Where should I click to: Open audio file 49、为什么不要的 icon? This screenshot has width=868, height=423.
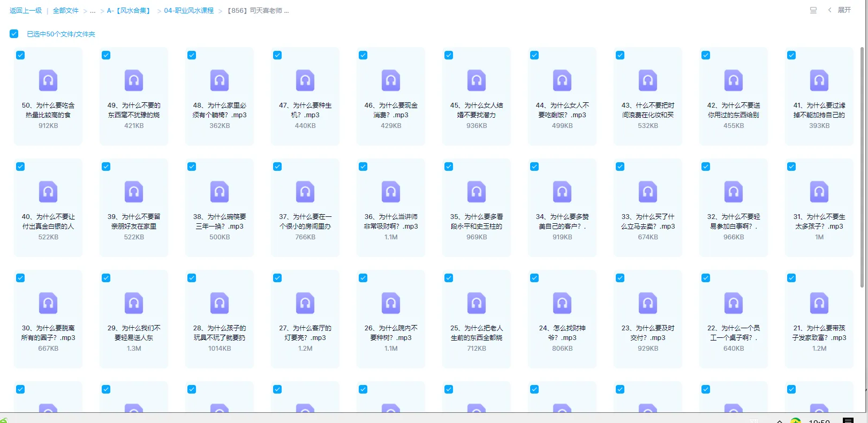134,80
